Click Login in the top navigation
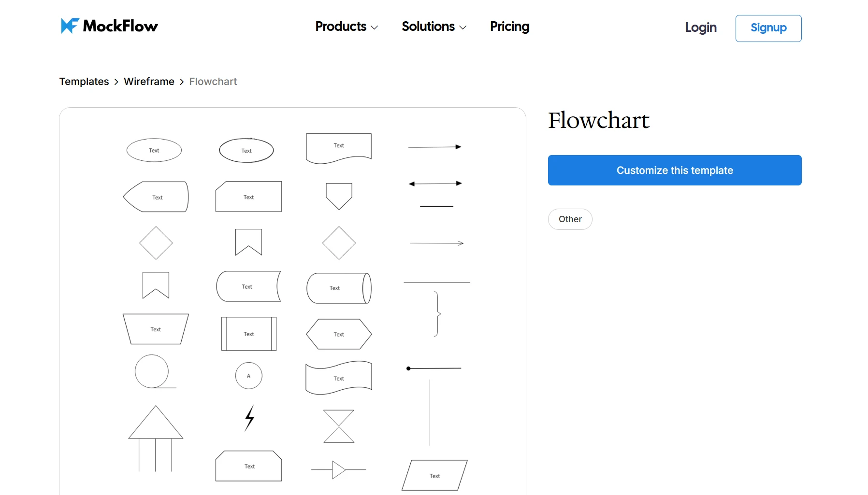Viewport: 868px width, 495px height. [x=701, y=28]
